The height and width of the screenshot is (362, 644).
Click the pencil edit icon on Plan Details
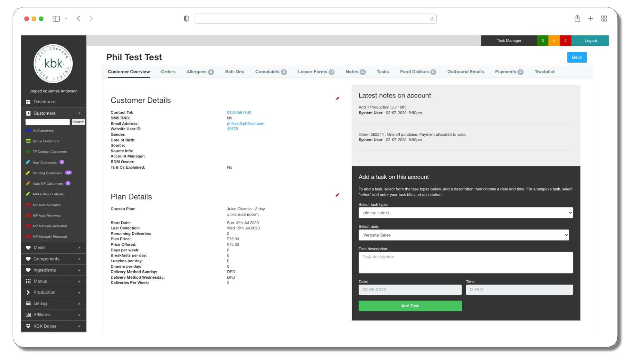(x=337, y=195)
